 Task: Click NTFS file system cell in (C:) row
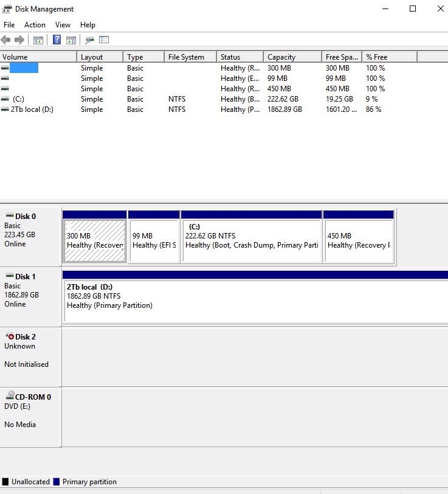pyautogui.click(x=177, y=99)
